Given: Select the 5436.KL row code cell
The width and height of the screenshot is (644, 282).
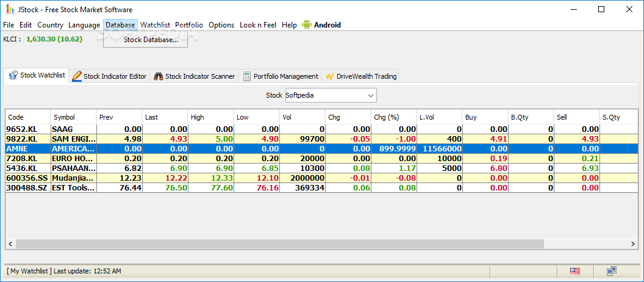Looking at the screenshot, I should pyautogui.click(x=28, y=168).
